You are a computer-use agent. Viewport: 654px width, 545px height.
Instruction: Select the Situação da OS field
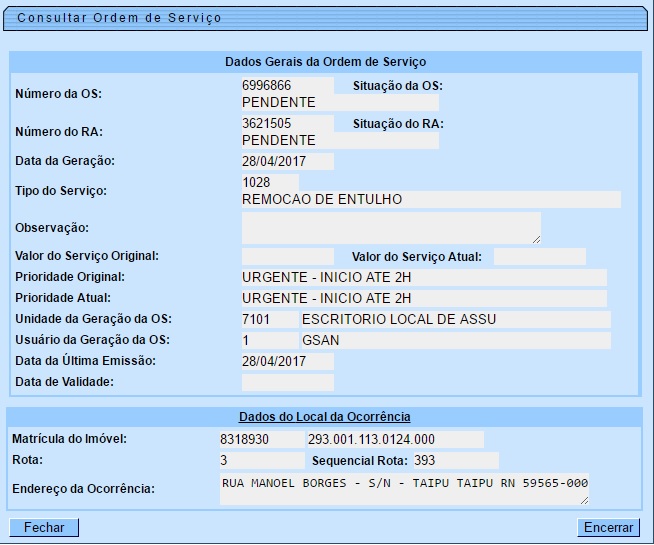(340, 102)
